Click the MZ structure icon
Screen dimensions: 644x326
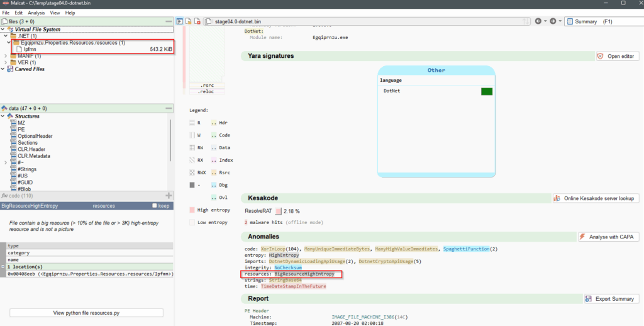[13, 123]
